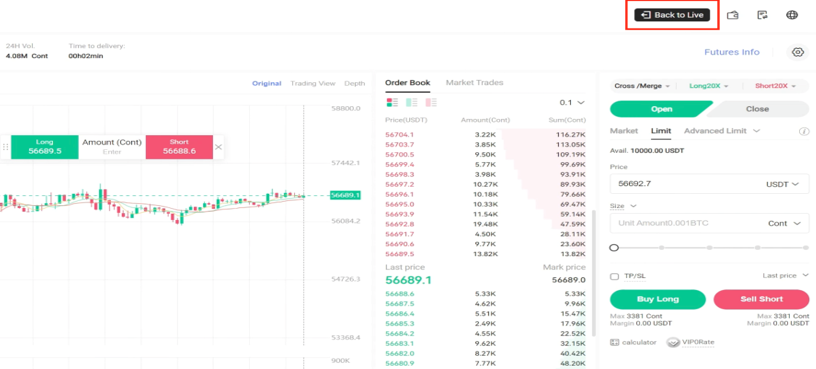The height and width of the screenshot is (369, 816).
Task: Select the Open position toggle
Action: [661, 109]
